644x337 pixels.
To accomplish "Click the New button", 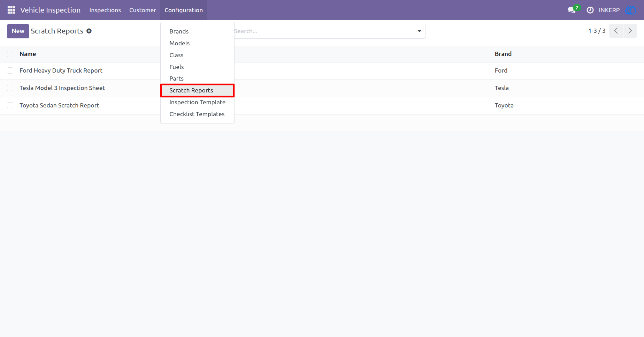I will pyautogui.click(x=18, y=31).
